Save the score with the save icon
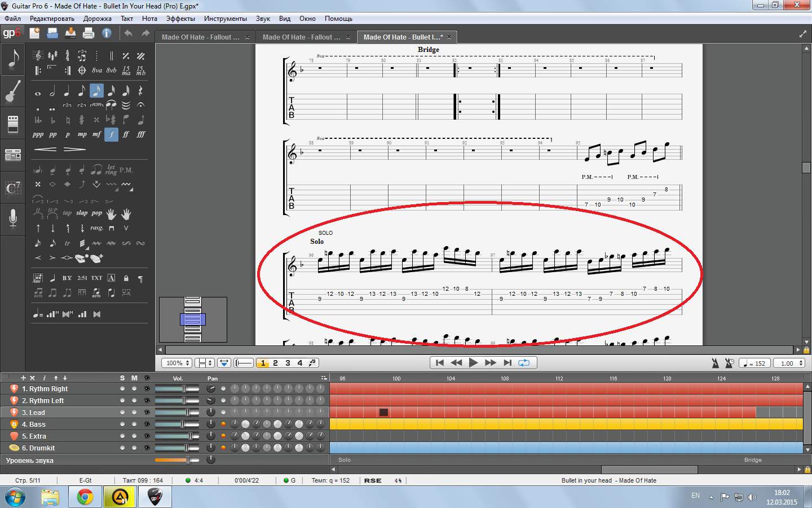Image resolution: width=812 pixels, height=508 pixels. tap(70, 33)
